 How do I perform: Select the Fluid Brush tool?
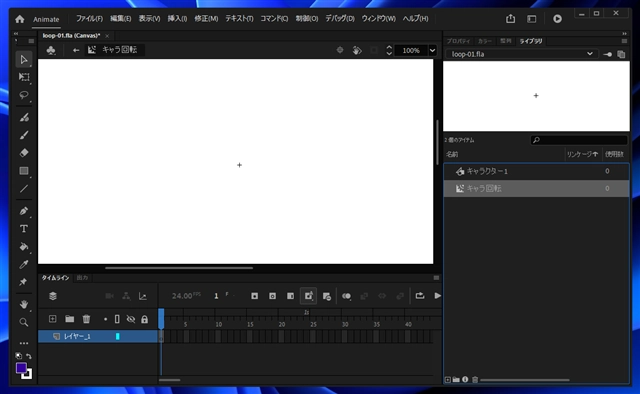click(x=24, y=118)
